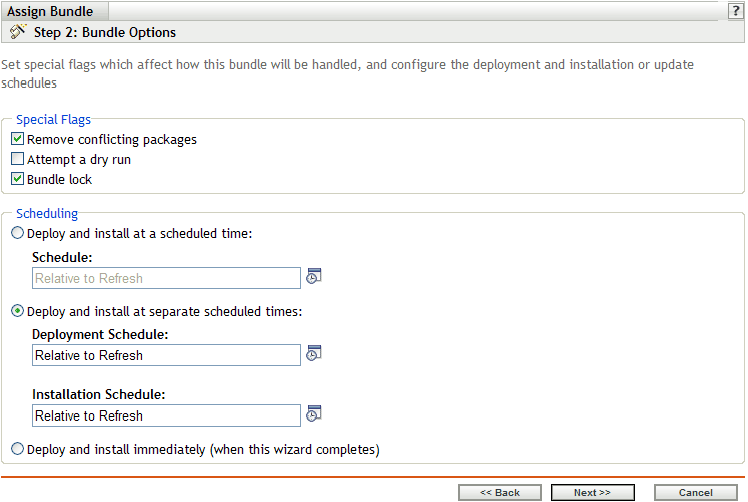Click the help question mark icon
The height and width of the screenshot is (502, 748).
click(x=736, y=10)
